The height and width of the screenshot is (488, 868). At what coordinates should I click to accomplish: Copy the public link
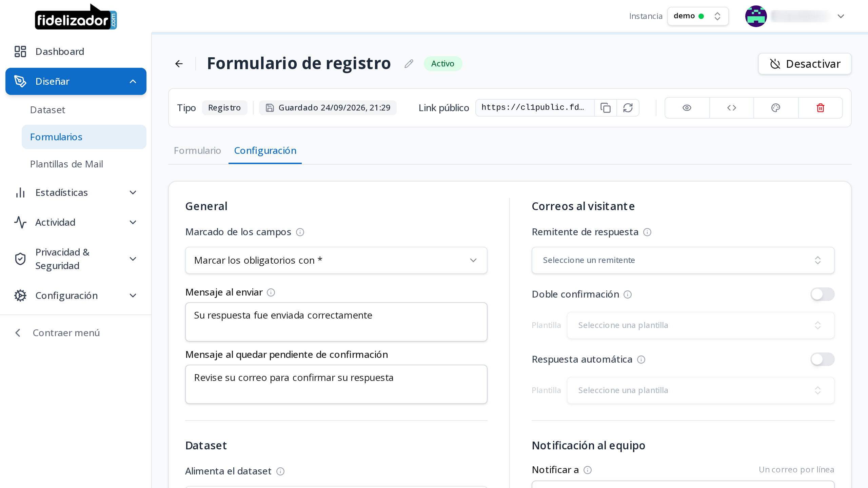coord(606,108)
